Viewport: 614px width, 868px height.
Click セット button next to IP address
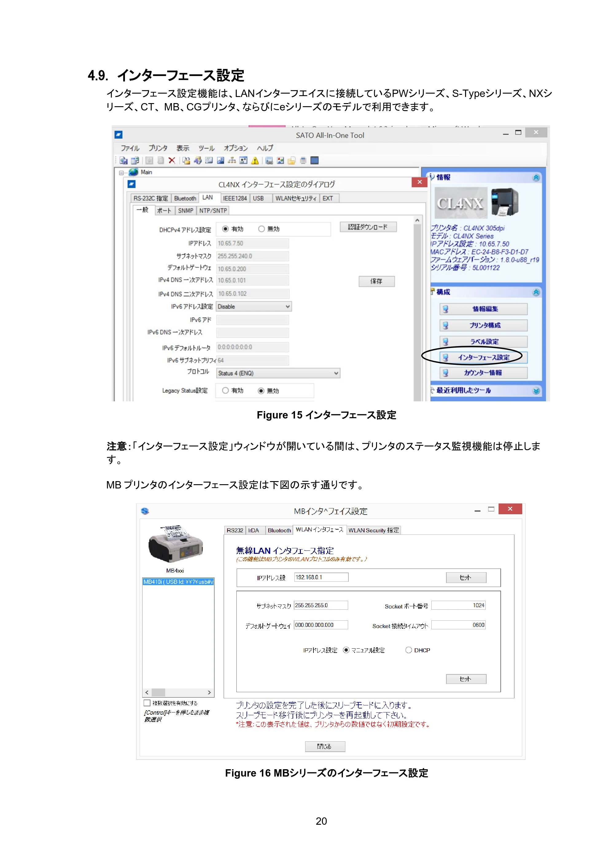pyautogui.click(x=466, y=577)
